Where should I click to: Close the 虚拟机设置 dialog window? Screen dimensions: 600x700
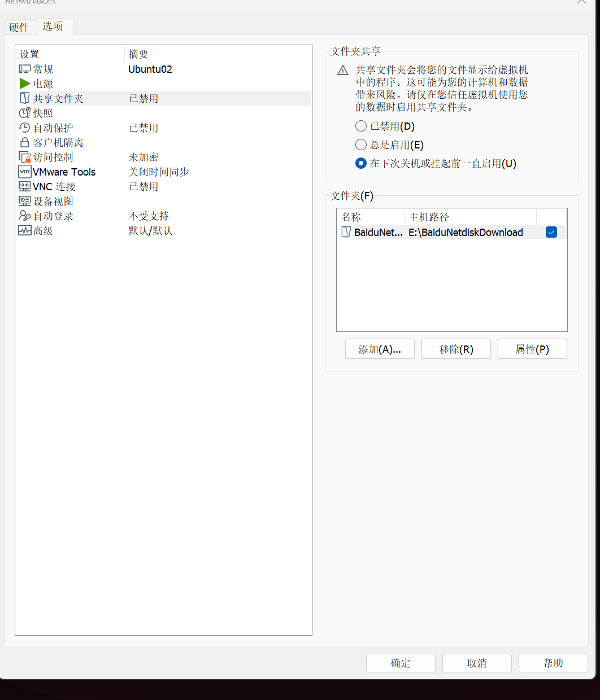tap(581, 2)
